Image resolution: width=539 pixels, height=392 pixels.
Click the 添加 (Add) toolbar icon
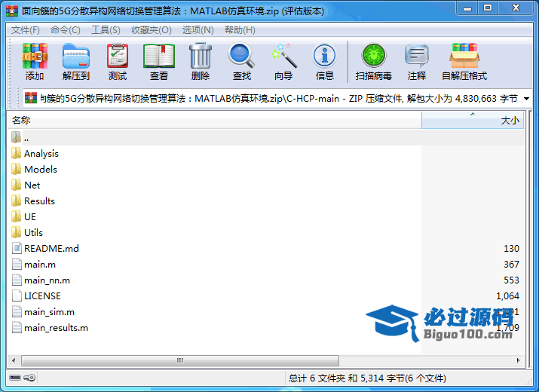coord(35,56)
